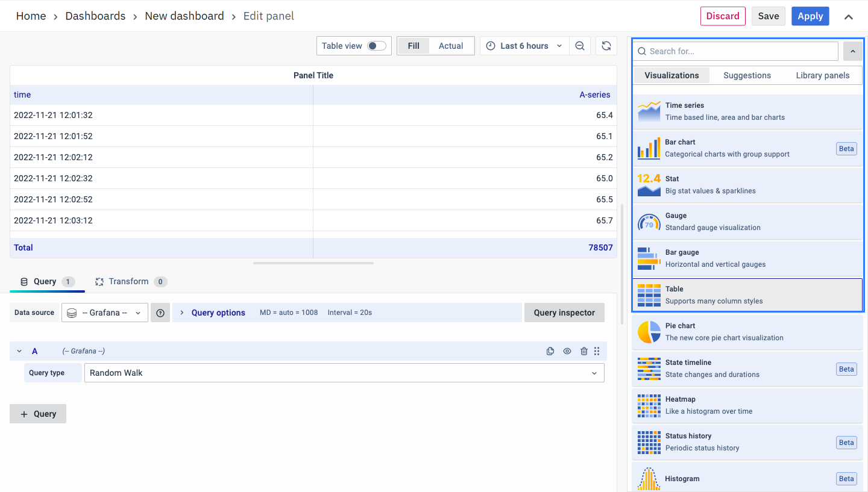Toggle query A visibility with the eye icon
868x492 pixels.
567,351
